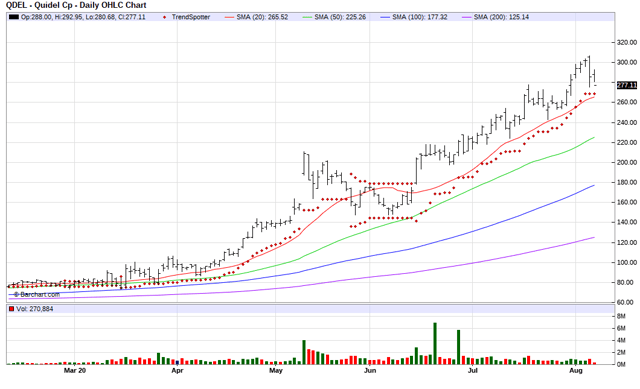The height and width of the screenshot is (389, 640).
Task: Click the 320.00 price axis label
Action: 627,42
